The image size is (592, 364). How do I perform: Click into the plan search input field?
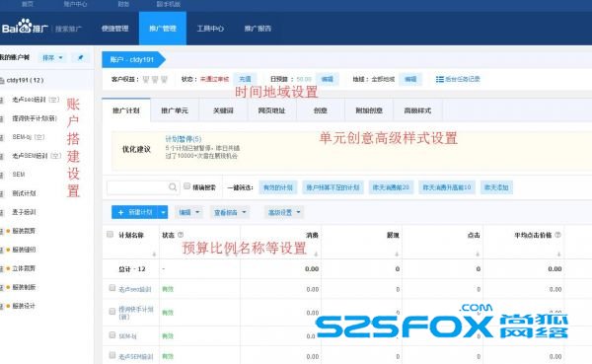[x=138, y=187]
